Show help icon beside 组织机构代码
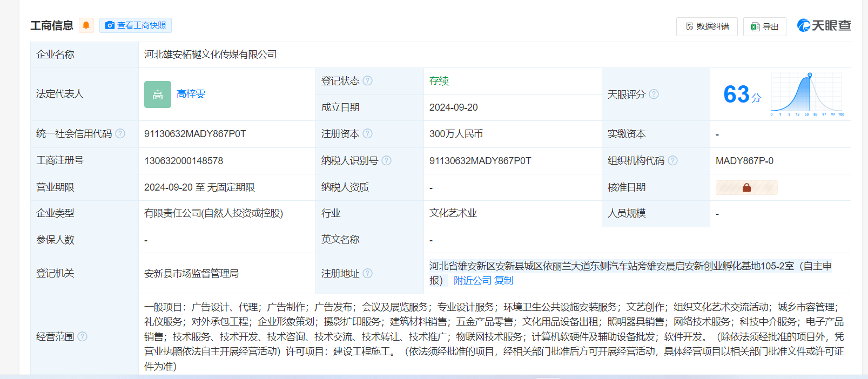Screen dimensions: 868x379 [672, 160]
